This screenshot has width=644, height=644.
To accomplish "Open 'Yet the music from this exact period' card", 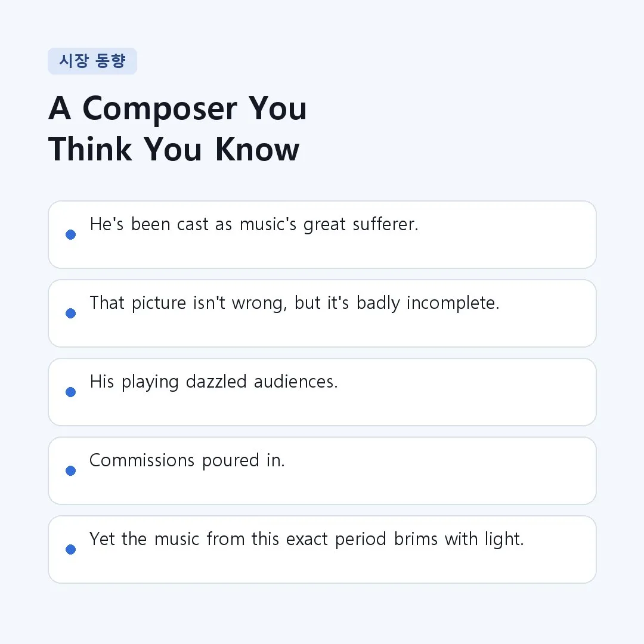I will [x=322, y=549].
